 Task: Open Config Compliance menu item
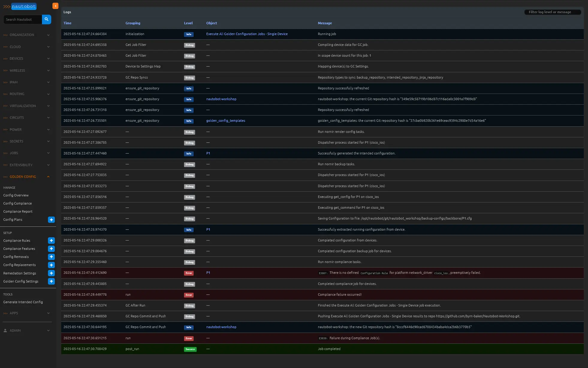click(x=17, y=203)
